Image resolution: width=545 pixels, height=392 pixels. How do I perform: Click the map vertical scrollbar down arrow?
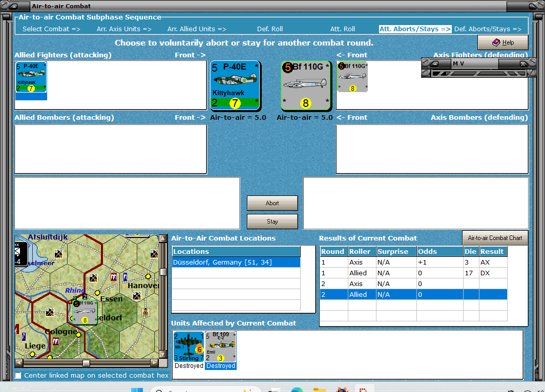[x=163, y=355]
